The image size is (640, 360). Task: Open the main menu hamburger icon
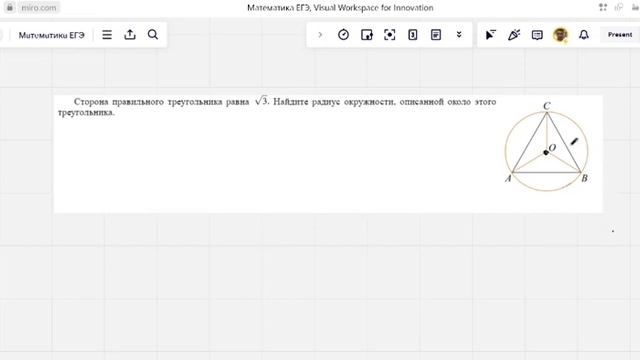pyautogui.click(x=107, y=35)
